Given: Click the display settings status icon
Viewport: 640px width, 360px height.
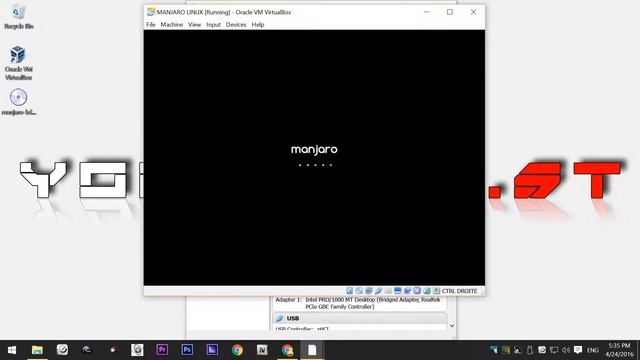Looking at the screenshot, I should point(398,291).
